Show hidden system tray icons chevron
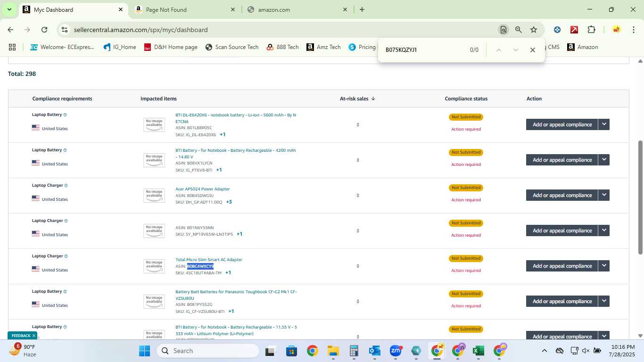The width and height of the screenshot is (644, 362). click(x=544, y=351)
